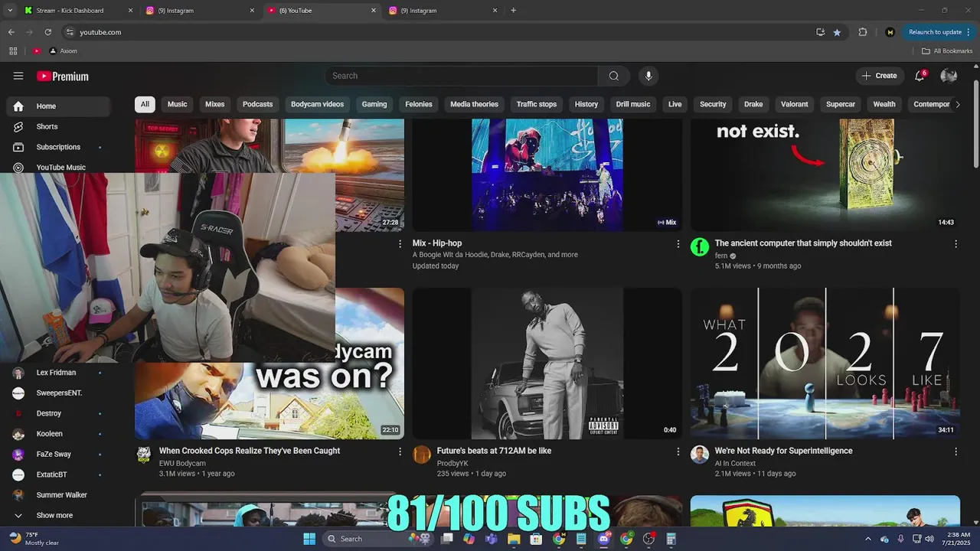Screen dimensions: 980x551
Task: Open a new browser tab
Action: [x=513, y=11]
